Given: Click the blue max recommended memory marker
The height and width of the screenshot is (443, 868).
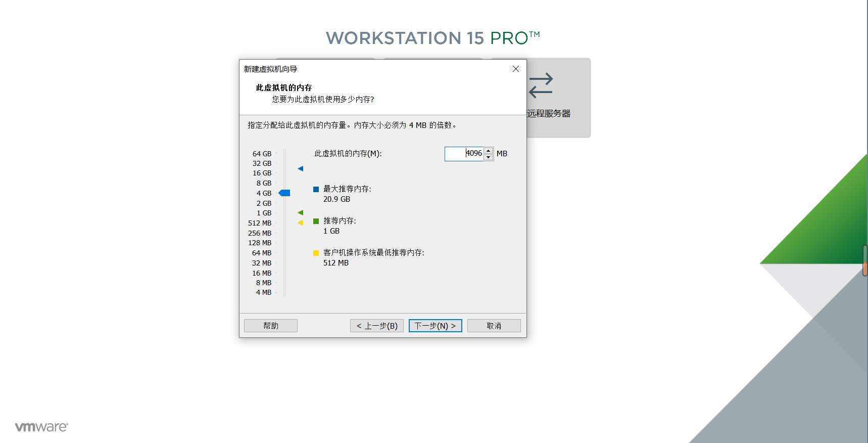Looking at the screenshot, I should [301, 168].
